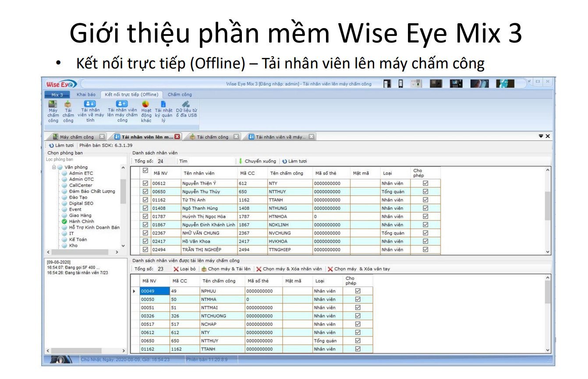
Task: Select the Digital SEO department
Action: (x=81, y=204)
